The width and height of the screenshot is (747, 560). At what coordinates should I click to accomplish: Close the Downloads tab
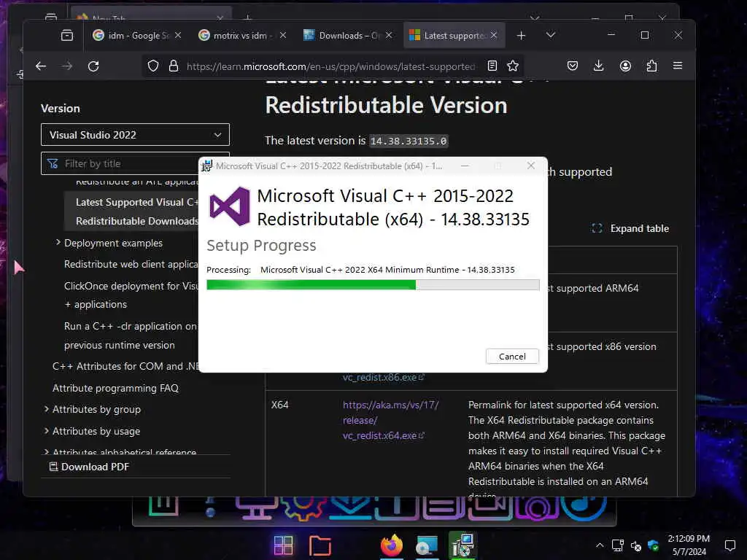[389, 35]
